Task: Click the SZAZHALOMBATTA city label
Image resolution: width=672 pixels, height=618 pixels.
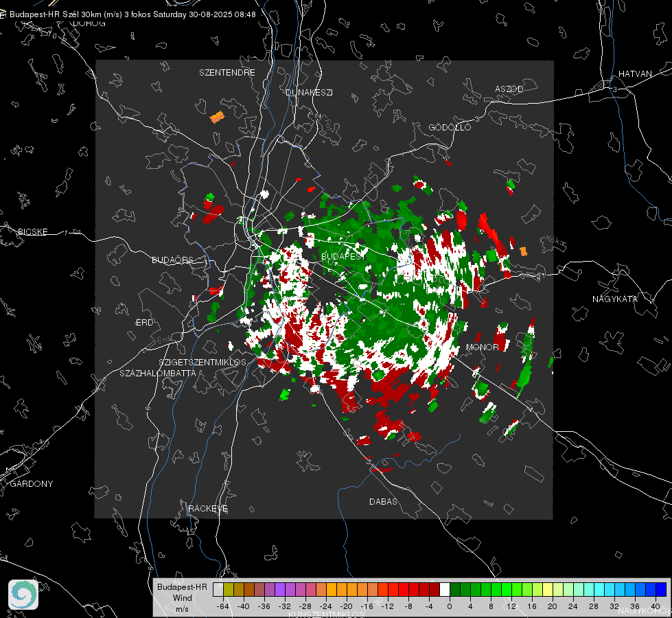Action: 158,373
